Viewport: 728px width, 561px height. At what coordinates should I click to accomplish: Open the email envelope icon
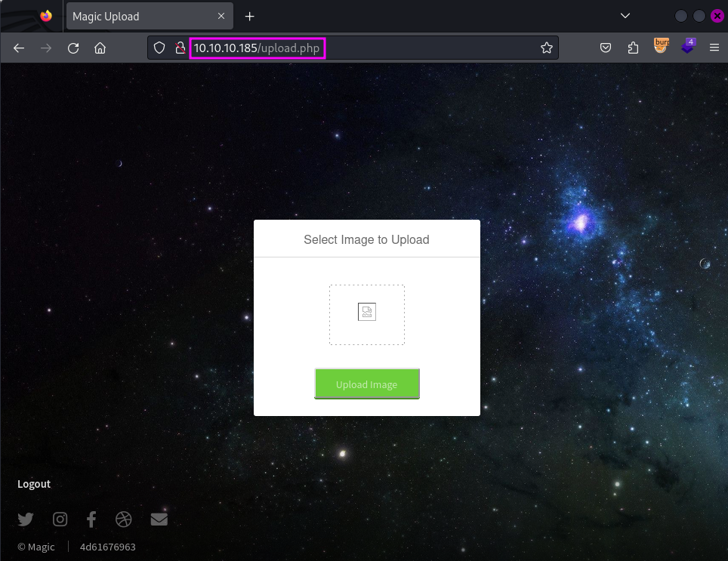point(159,519)
